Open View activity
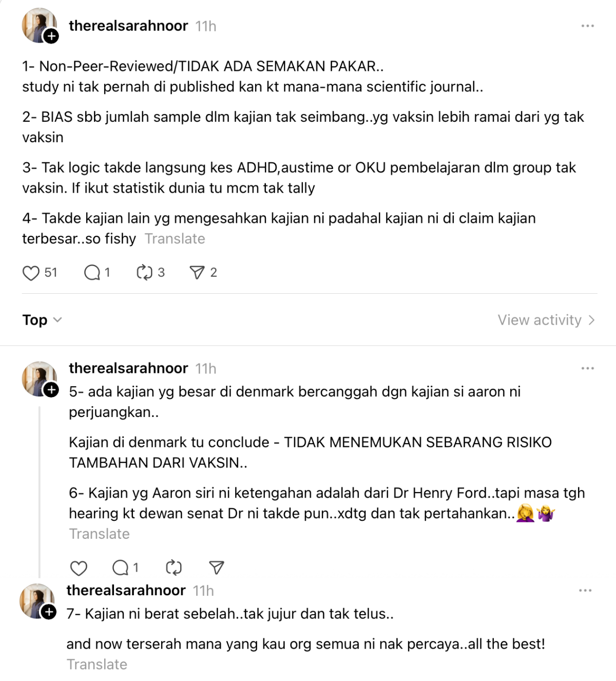616x681 pixels. tap(546, 320)
